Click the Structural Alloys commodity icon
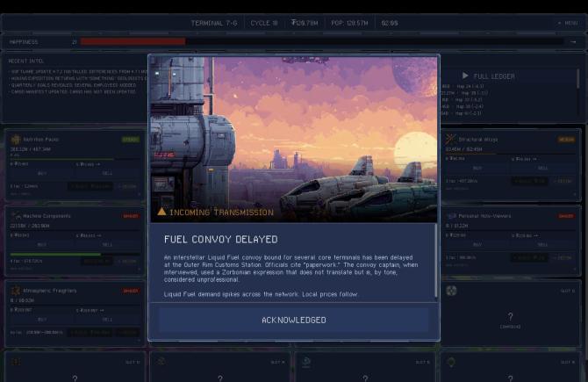 [450, 140]
